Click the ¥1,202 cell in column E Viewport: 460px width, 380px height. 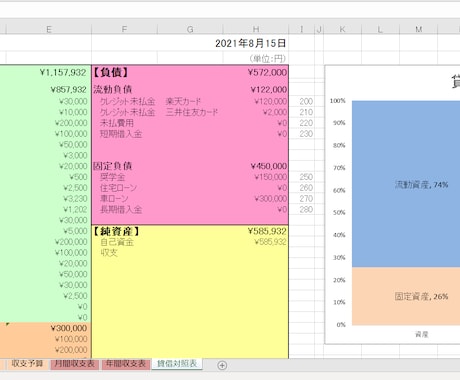(75, 209)
